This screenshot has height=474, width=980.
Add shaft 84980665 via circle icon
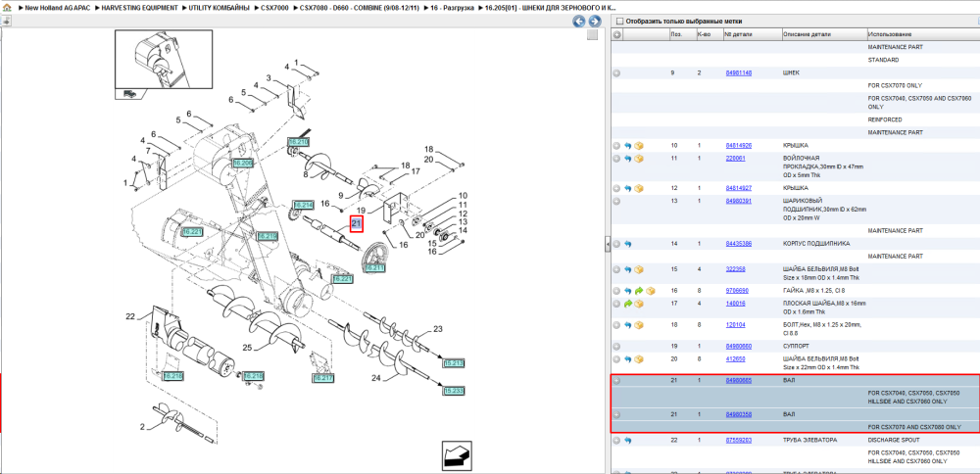pos(616,380)
